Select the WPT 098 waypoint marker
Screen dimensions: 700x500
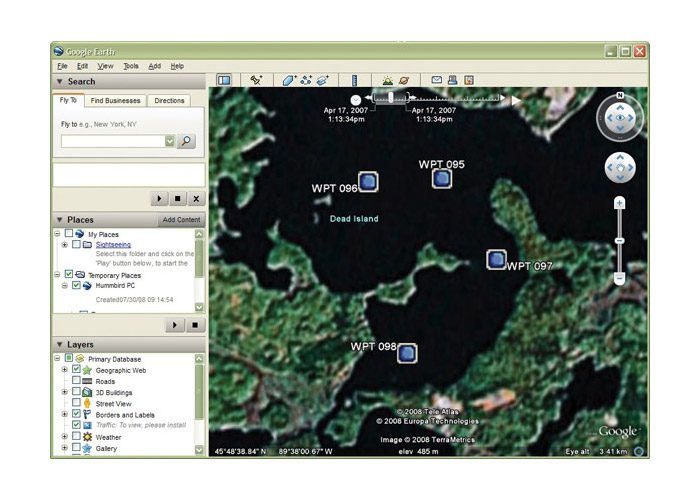(x=407, y=353)
